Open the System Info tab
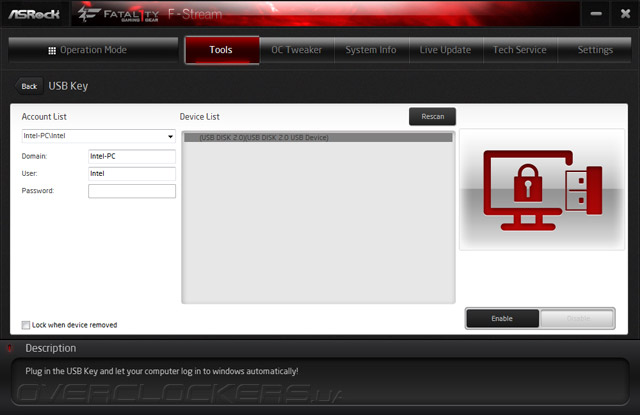Image resolution: width=640 pixels, height=415 pixels. click(x=371, y=50)
